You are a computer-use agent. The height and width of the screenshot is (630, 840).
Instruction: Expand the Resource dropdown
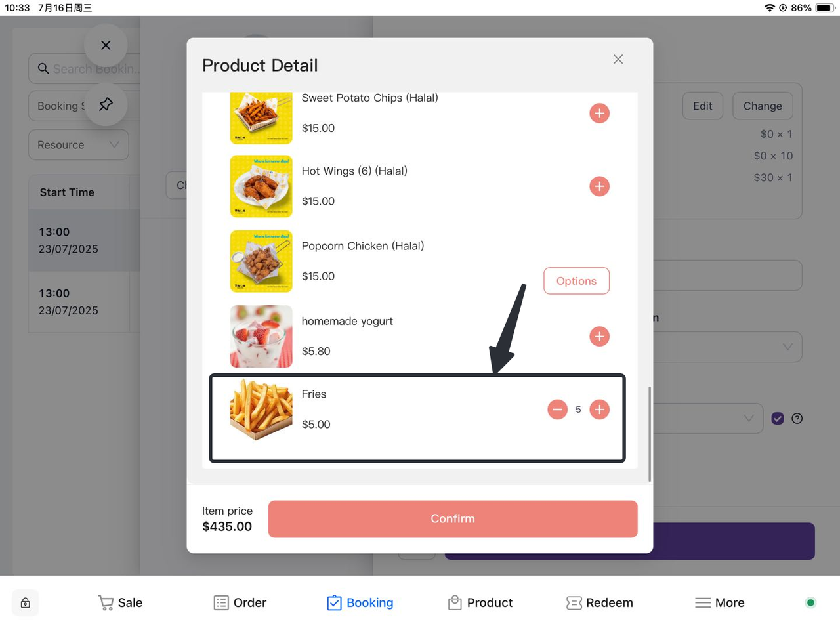[78, 145]
